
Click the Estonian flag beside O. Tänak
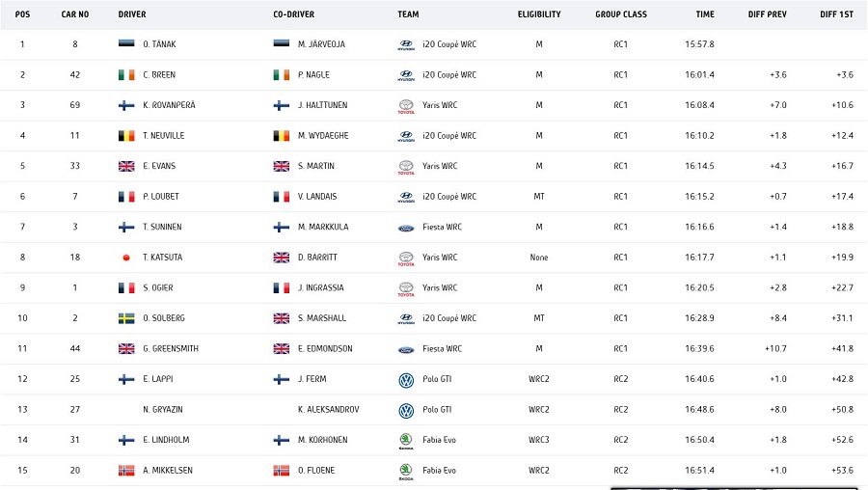126,44
